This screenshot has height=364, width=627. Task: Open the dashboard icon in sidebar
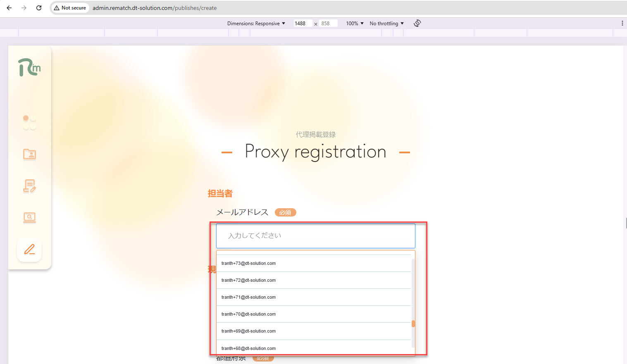point(29,123)
